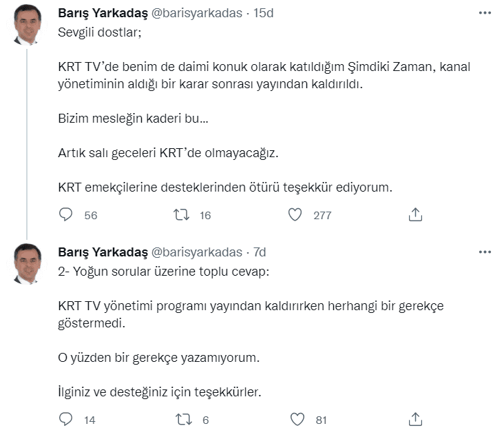Viewport: 504px width, 437px height.
Task: Open more options for the second tweet
Action: pos(485,252)
